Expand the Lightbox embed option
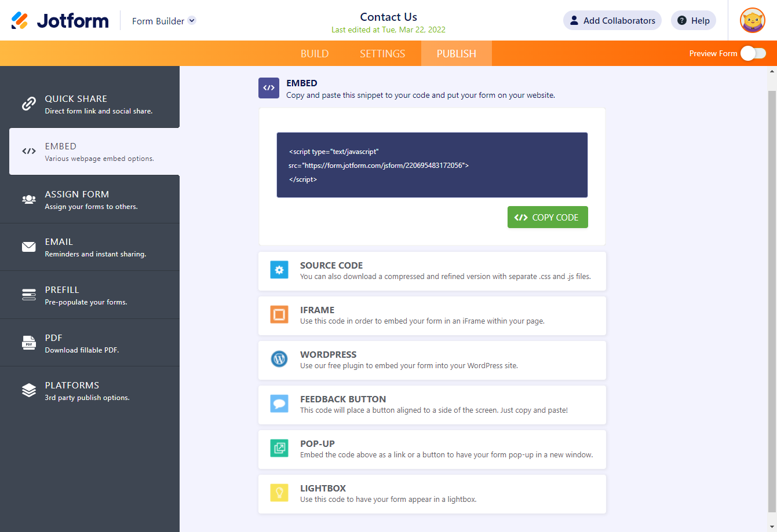 [432, 494]
